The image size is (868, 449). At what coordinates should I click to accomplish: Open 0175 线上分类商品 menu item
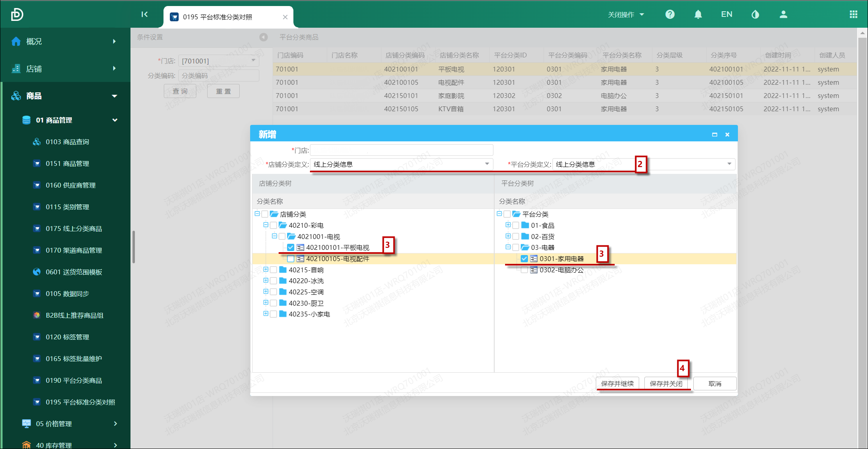coord(73,229)
